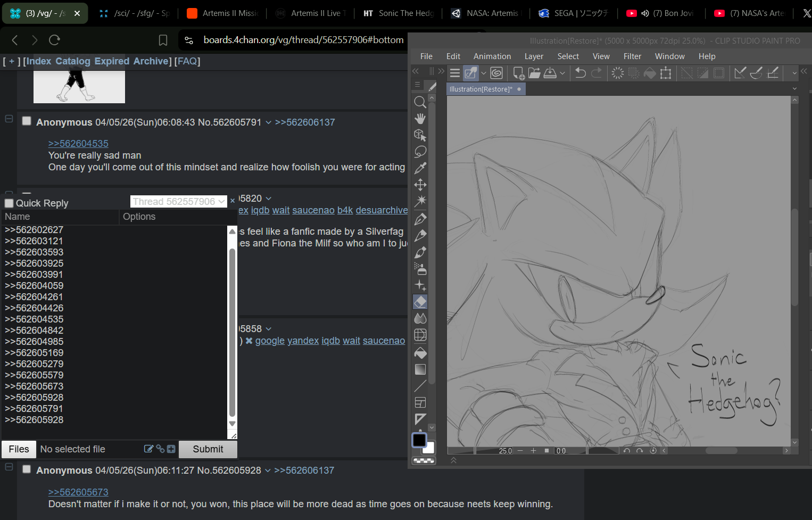Click the Name field in Quick Reply
Image resolution: width=812 pixels, height=520 pixels.
tap(60, 217)
